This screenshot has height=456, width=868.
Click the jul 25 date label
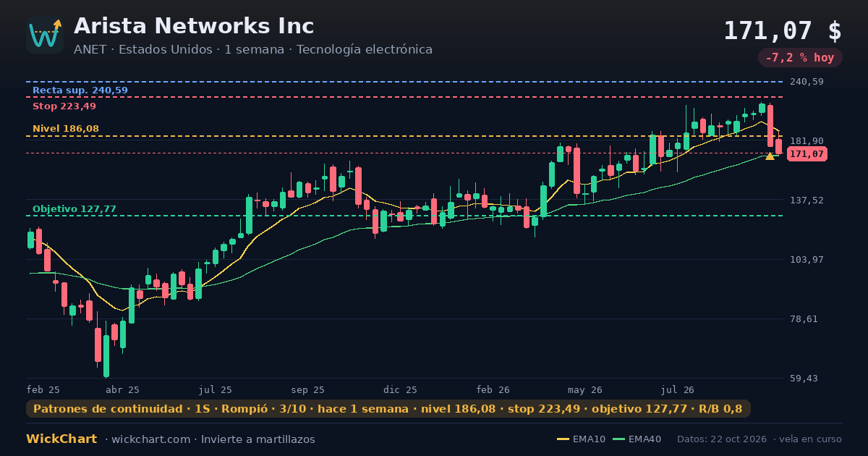(216, 389)
